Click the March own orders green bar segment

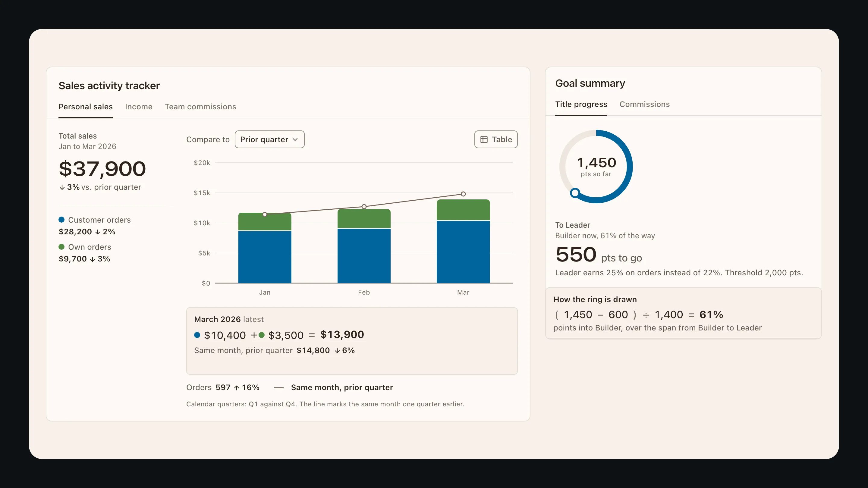tap(463, 210)
